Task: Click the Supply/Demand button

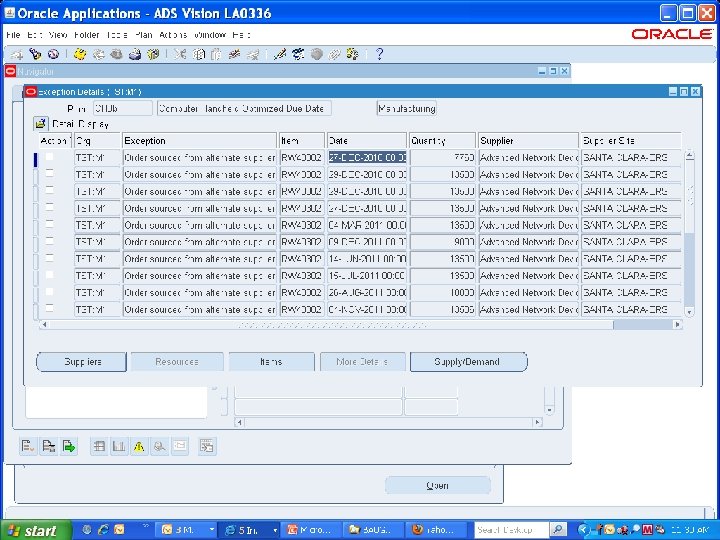Action: pos(468,362)
